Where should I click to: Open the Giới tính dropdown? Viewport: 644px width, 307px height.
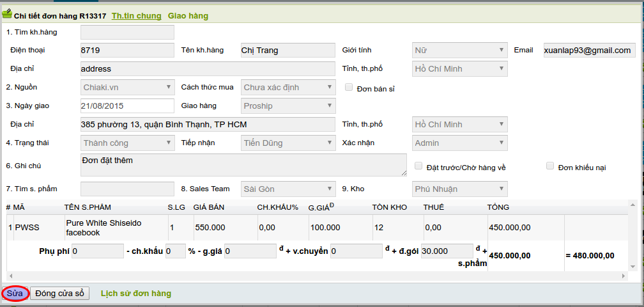[459, 50]
